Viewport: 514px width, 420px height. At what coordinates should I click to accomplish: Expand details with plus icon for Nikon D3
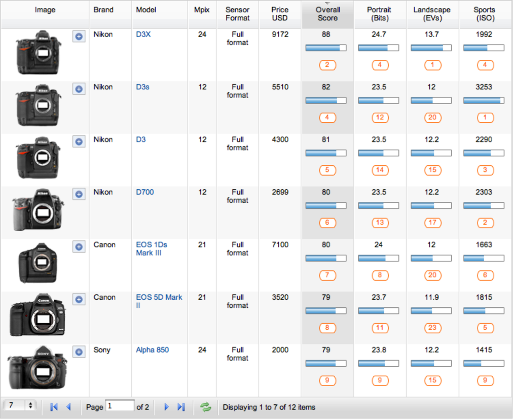tap(79, 142)
